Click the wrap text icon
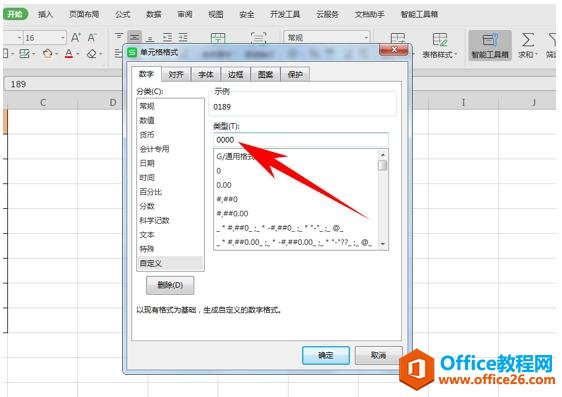The height and width of the screenshot is (397, 562). pos(258,37)
